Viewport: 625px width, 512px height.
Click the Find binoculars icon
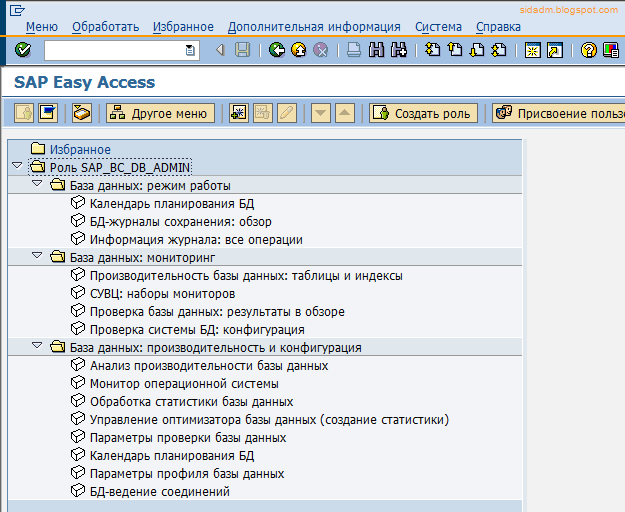[376, 50]
